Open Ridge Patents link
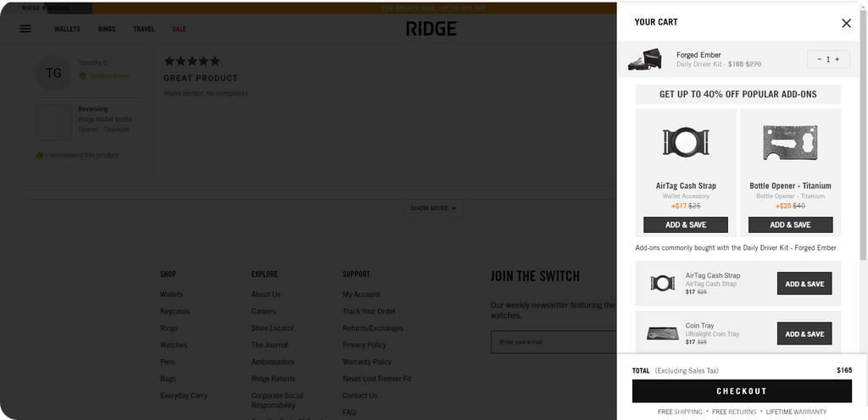 point(273,379)
